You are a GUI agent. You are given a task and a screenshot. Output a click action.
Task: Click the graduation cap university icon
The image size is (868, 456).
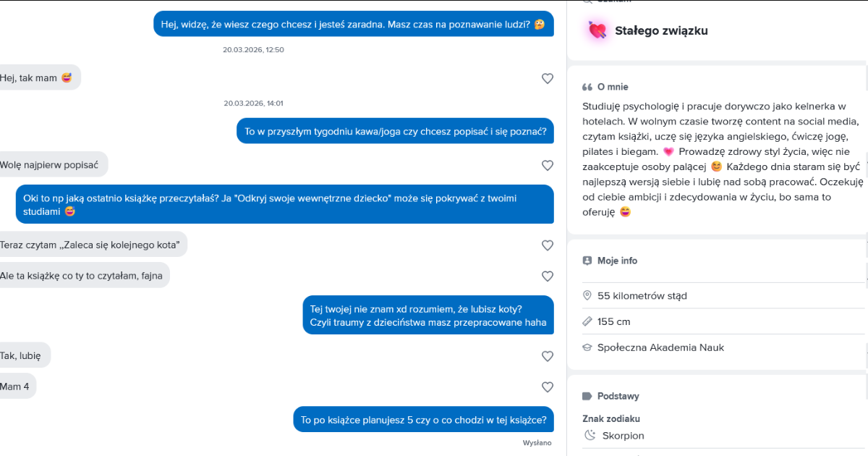tap(587, 347)
